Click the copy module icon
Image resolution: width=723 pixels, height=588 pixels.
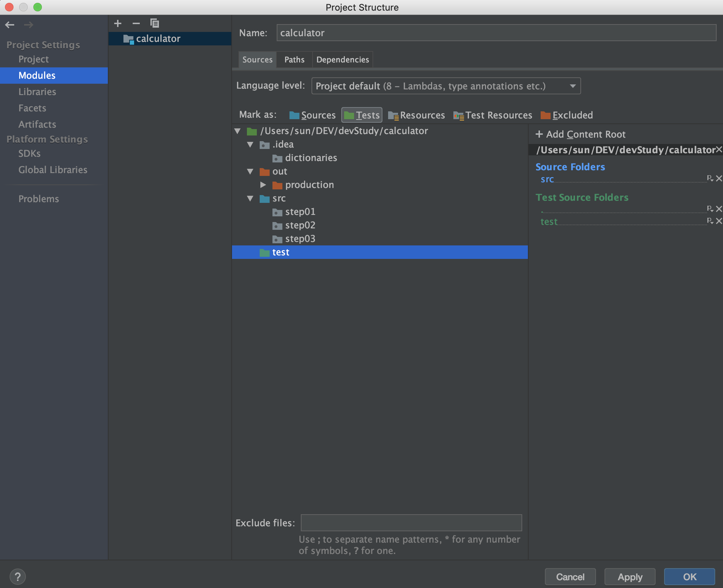(155, 23)
